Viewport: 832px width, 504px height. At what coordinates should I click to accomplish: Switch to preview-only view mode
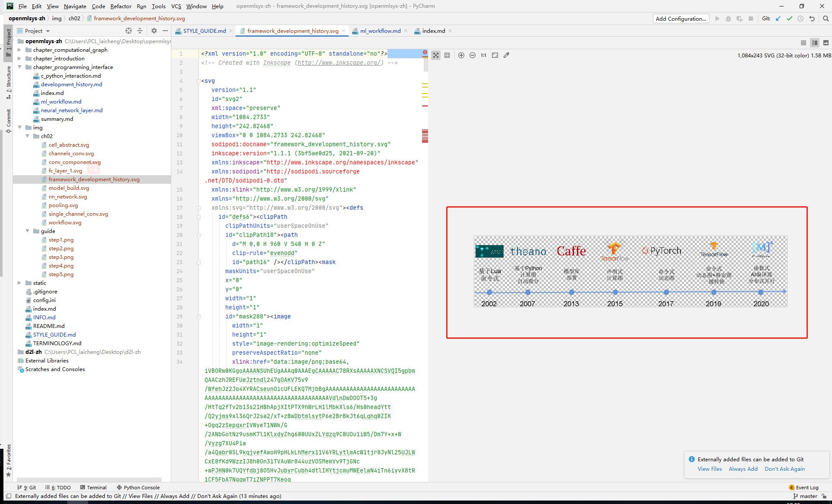pyautogui.click(x=826, y=43)
